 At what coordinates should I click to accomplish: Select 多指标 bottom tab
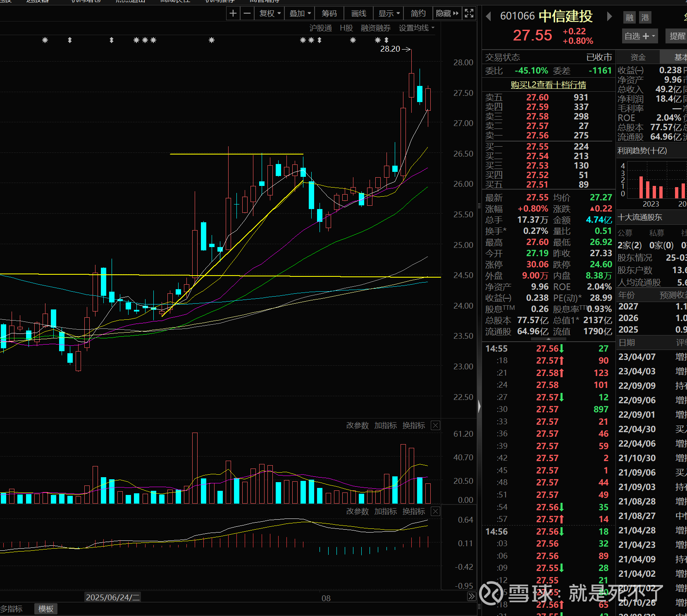point(12,609)
